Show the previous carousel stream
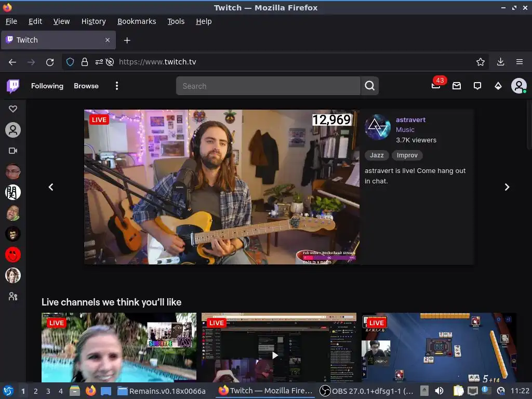532x399 pixels. (x=51, y=187)
